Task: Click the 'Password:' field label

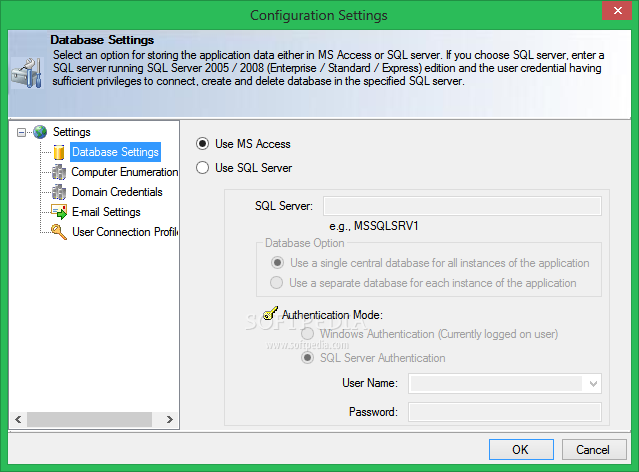Action: pyautogui.click(x=373, y=412)
